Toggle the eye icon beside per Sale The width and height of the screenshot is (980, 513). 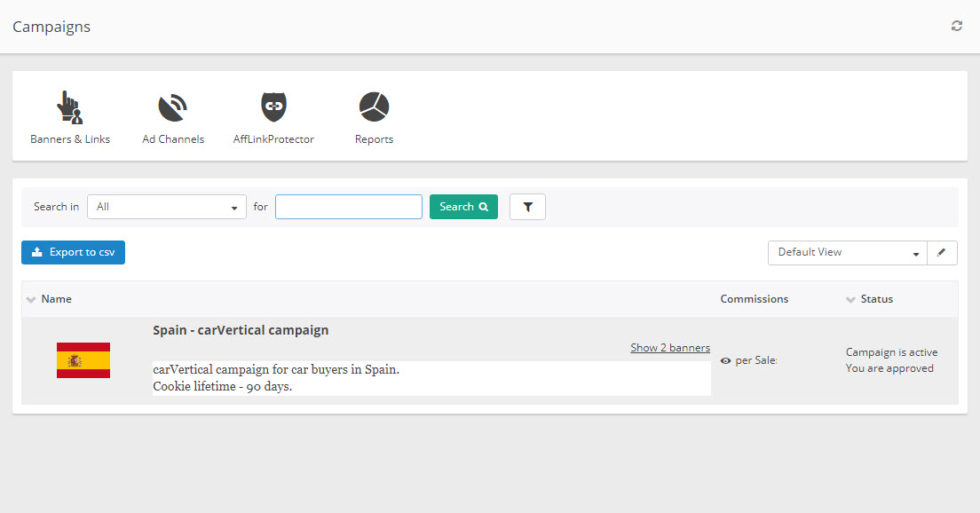pyautogui.click(x=726, y=361)
